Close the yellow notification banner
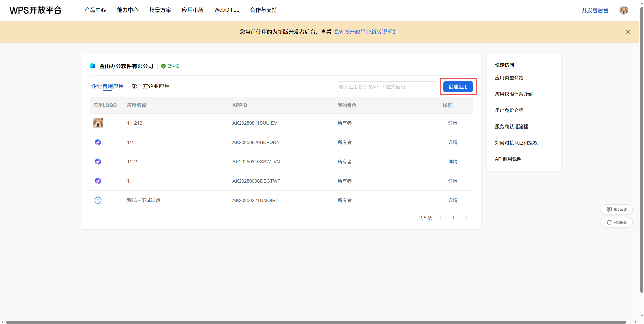The image size is (644, 324). [628, 32]
